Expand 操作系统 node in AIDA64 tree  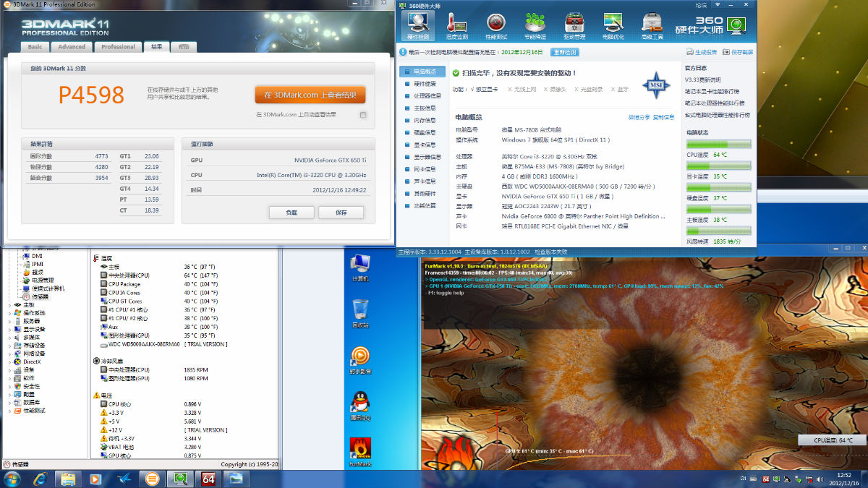[10, 313]
